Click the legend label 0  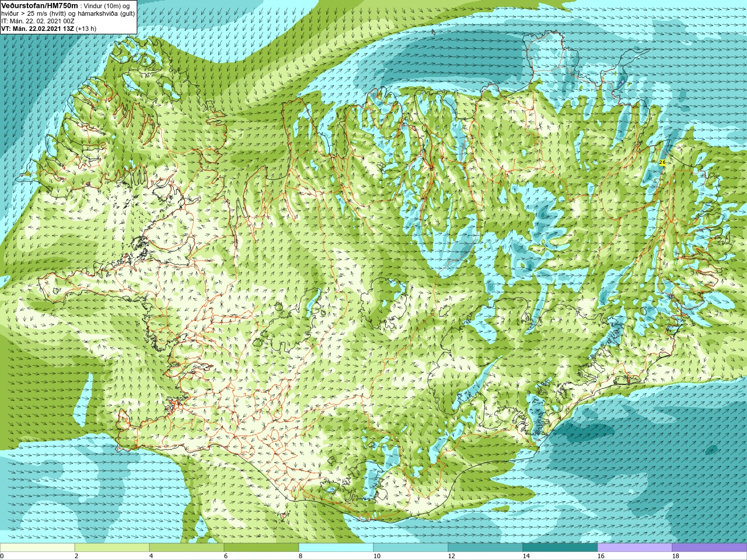pos(2,556)
